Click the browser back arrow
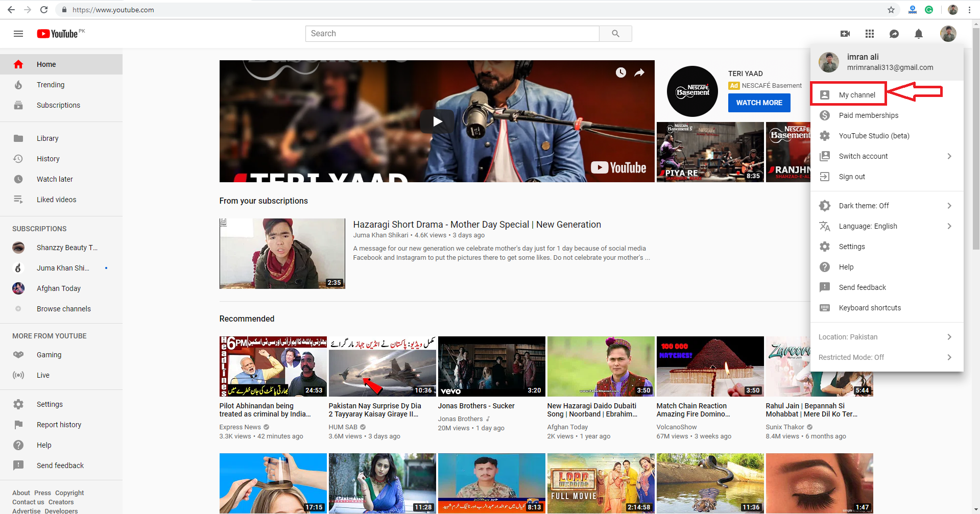 11,10
